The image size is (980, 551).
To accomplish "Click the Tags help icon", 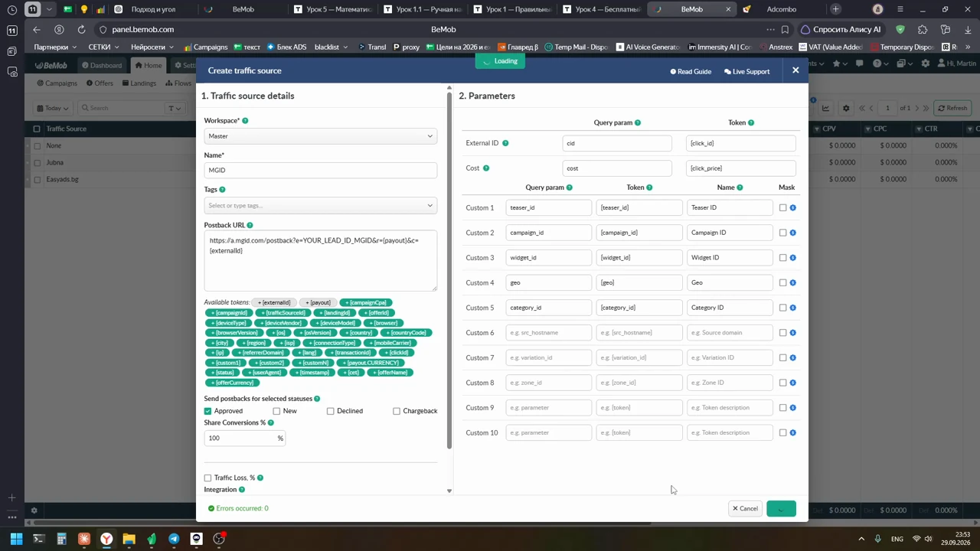I will (x=223, y=190).
